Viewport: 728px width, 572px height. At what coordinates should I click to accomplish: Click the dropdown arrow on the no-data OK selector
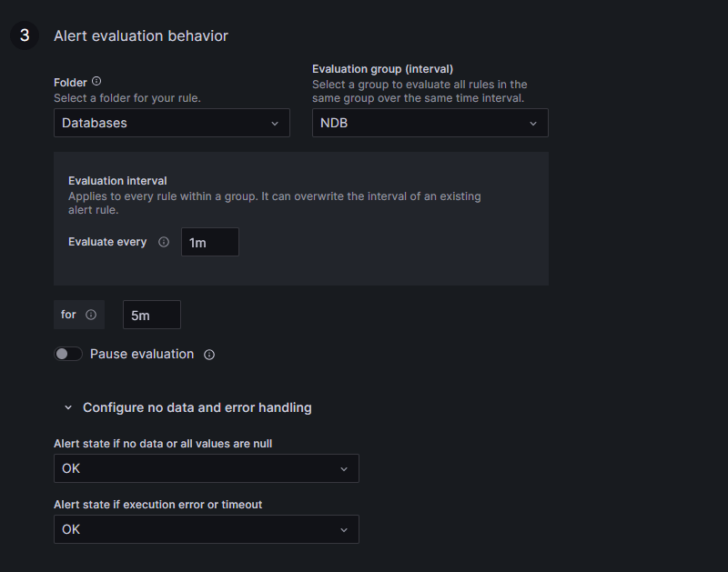[x=345, y=468]
